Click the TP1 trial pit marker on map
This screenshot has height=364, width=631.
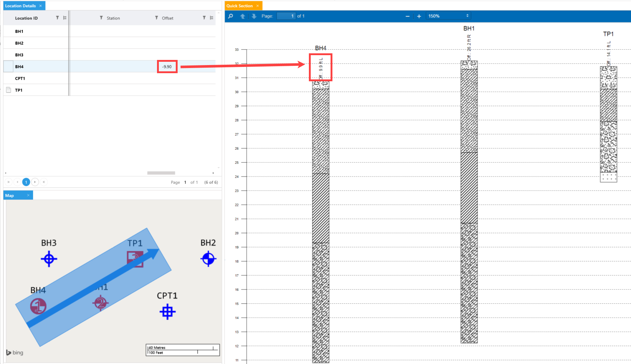click(135, 259)
